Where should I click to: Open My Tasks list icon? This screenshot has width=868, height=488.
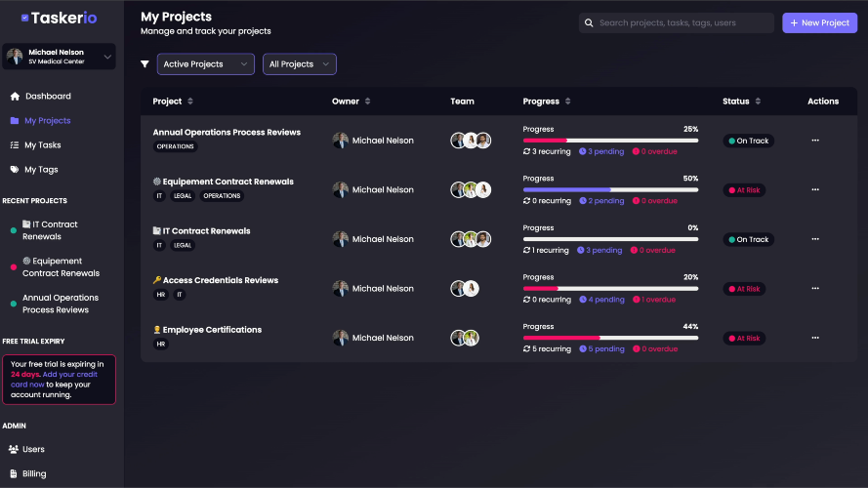point(15,145)
